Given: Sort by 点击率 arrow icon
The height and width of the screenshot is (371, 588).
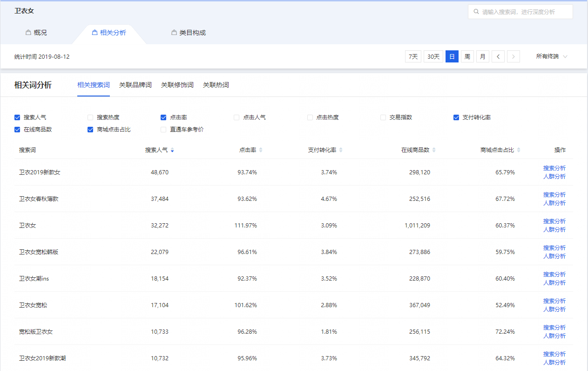Looking at the screenshot, I should click(261, 150).
